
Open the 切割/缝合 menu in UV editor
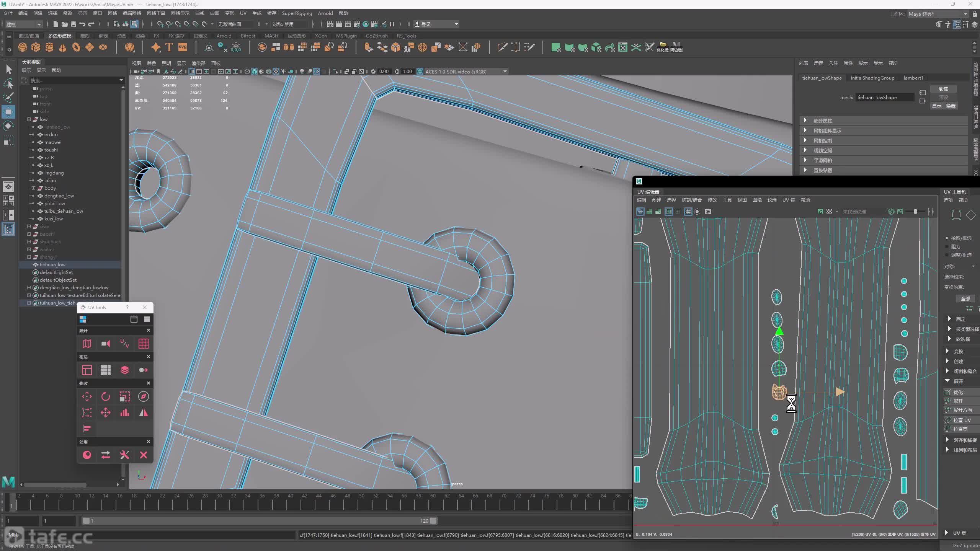coord(692,200)
